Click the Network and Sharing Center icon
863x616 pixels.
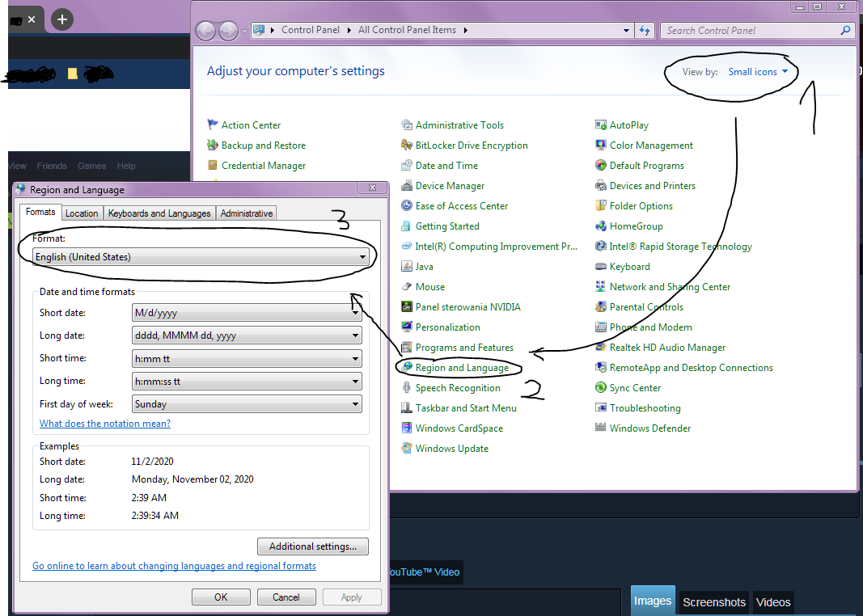tap(601, 287)
